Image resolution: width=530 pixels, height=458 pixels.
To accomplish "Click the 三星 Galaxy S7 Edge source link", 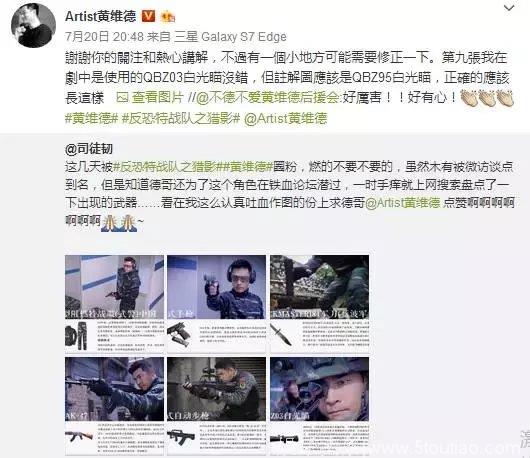I will tap(230, 37).
